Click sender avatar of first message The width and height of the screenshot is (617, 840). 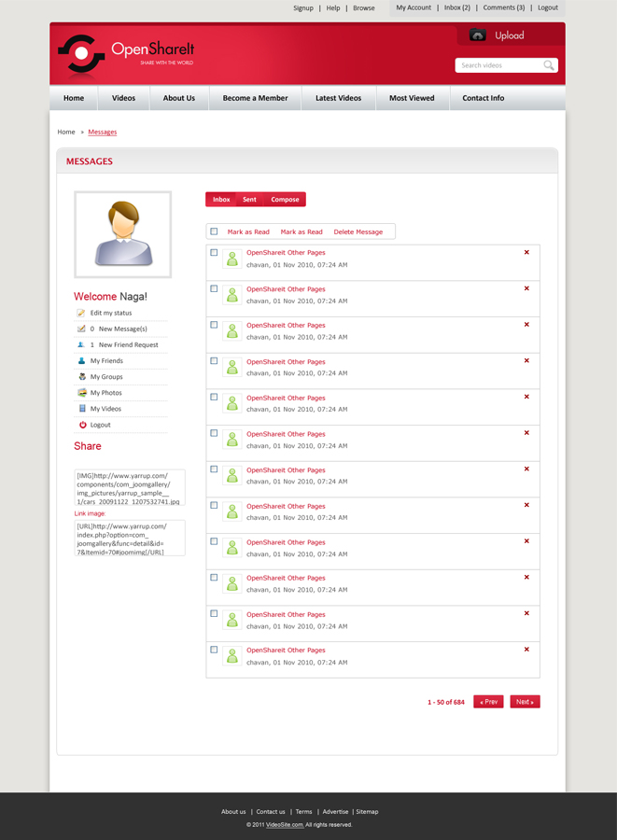coord(231,259)
